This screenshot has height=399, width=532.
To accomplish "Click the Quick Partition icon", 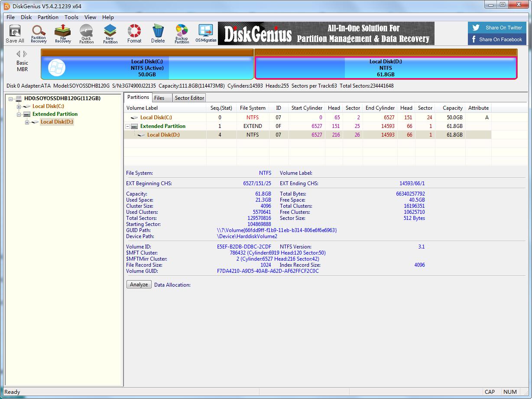I will [x=86, y=33].
